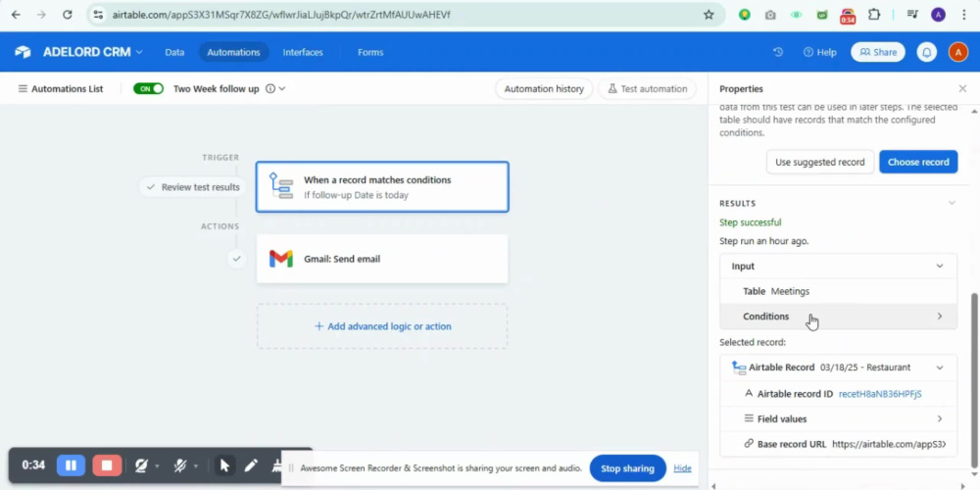Switch to the Data tab
Viewport: 980px width, 490px height.
(x=174, y=52)
